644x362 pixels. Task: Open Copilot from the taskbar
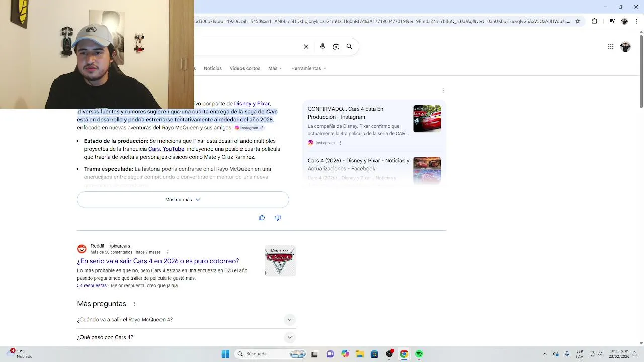(x=345, y=354)
